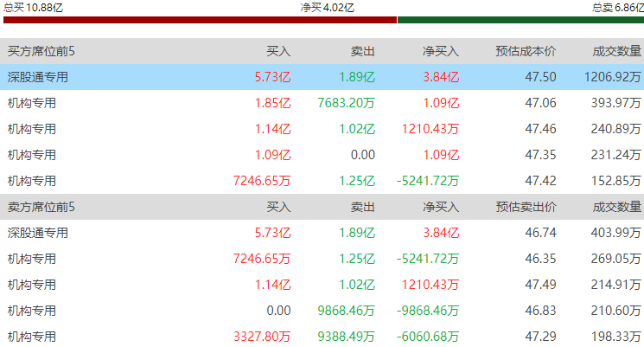Click the 0.00 sell cell in 47.35 row
This screenshot has height=347, width=644.
[363, 155]
